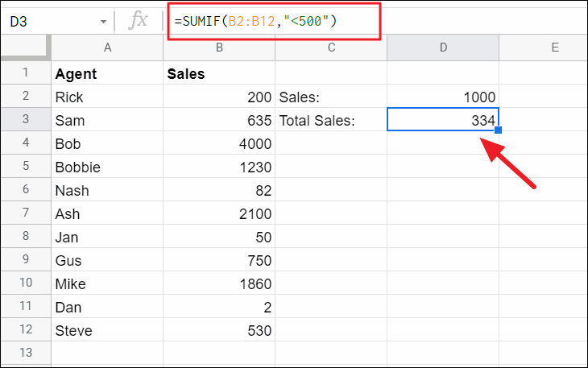Select row 12 header
The image size is (588, 368).
25,330
